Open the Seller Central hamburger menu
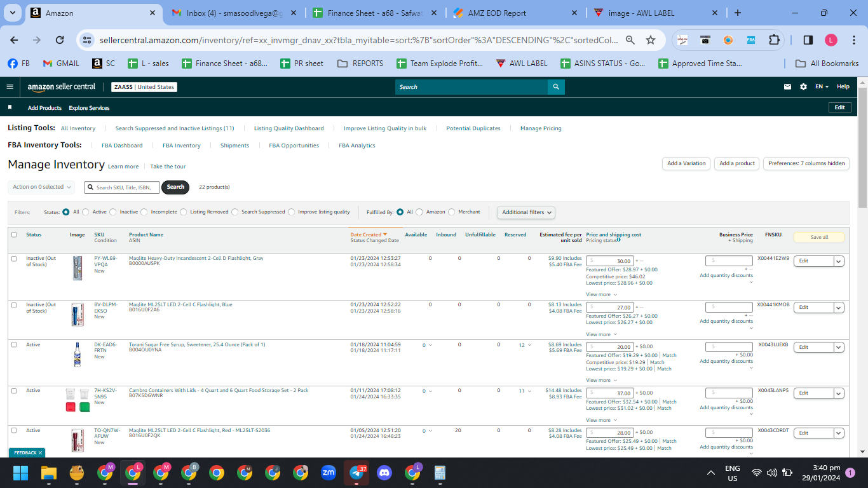This screenshot has height=488, width=868. coord(10,86)
